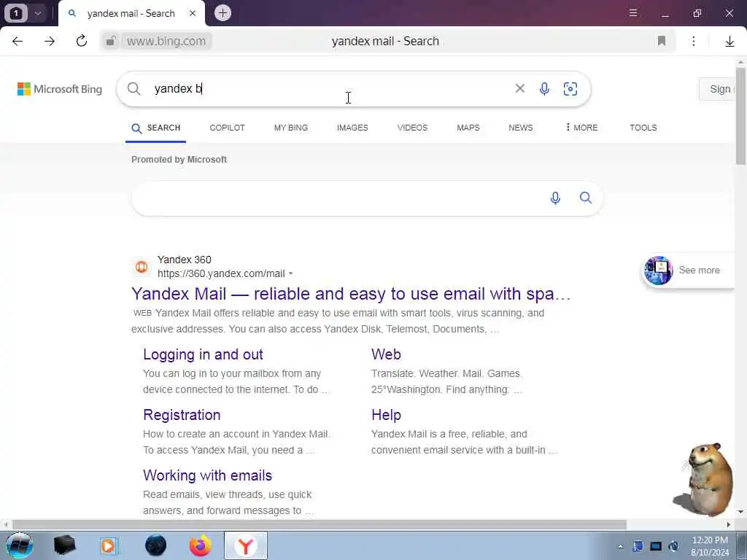Switch to the COPILOT tab
This screenshot has height=560, width=747.
(228, 128)
